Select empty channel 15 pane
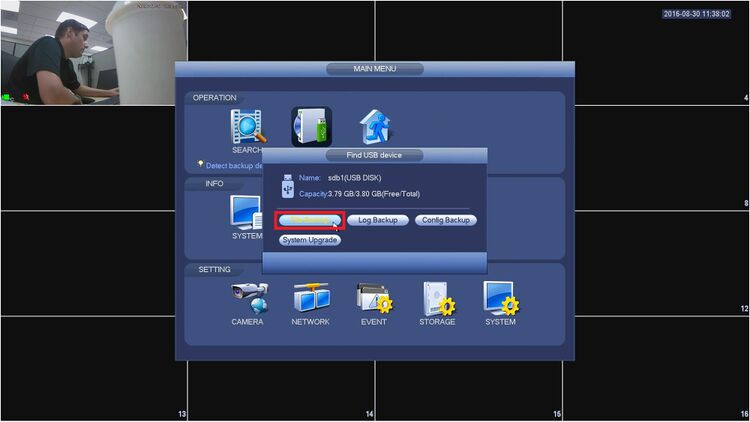 tap(469, 391)
